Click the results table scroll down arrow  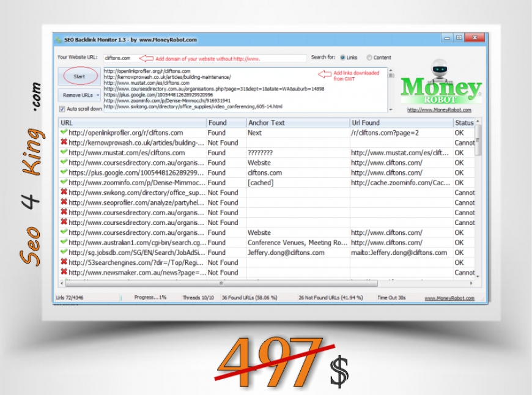[x=478, y=277]
